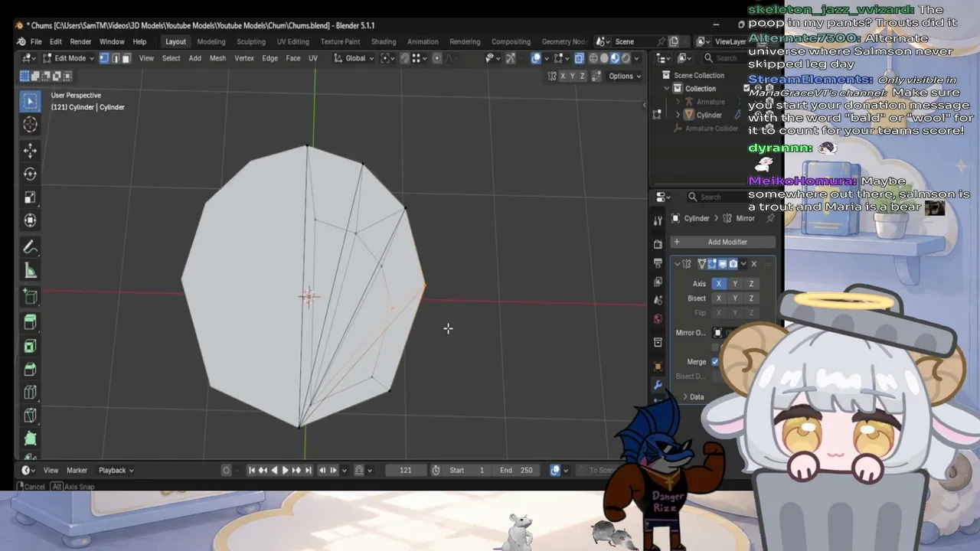Open the Modifiers wrench tab
This screenshot has width=980, height=551.
658,384
